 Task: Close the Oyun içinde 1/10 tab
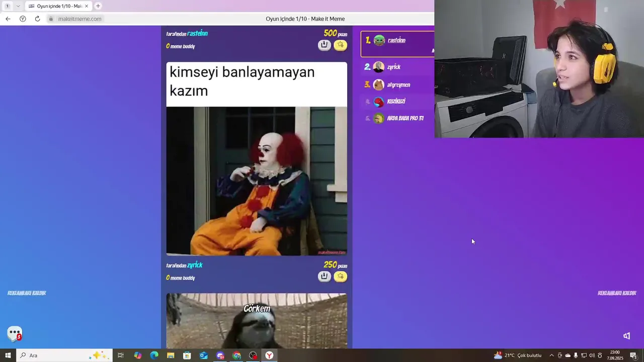point(87,6)
